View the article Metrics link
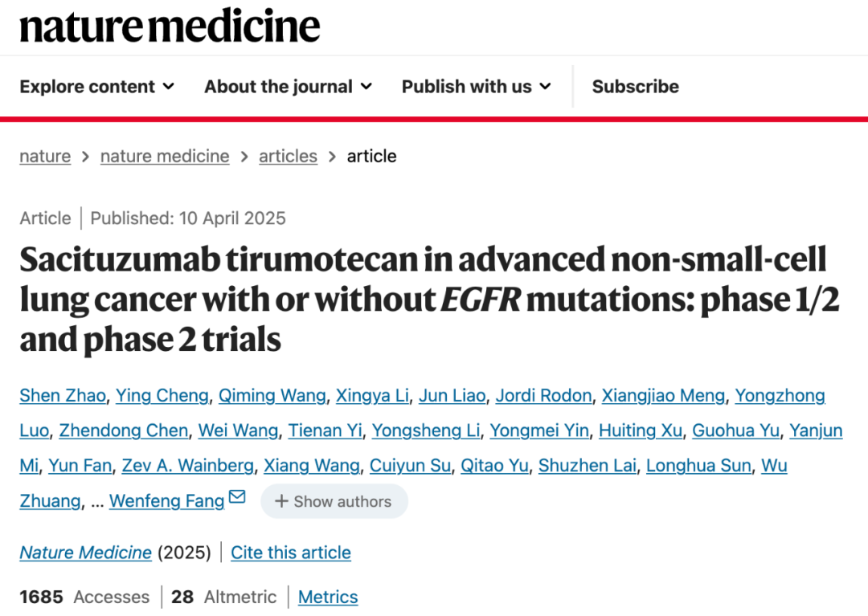Viewport: 868px width, 616px height. 328,598
